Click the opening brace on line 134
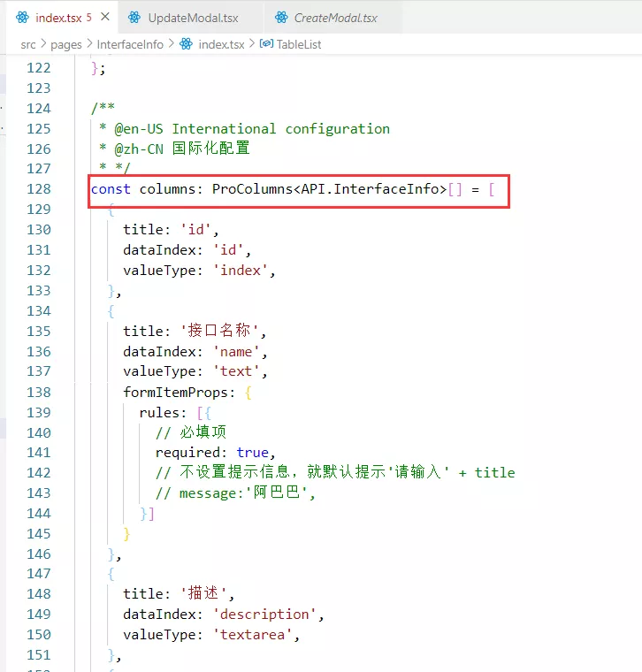 pyautogui.click(x=111, y=311)
